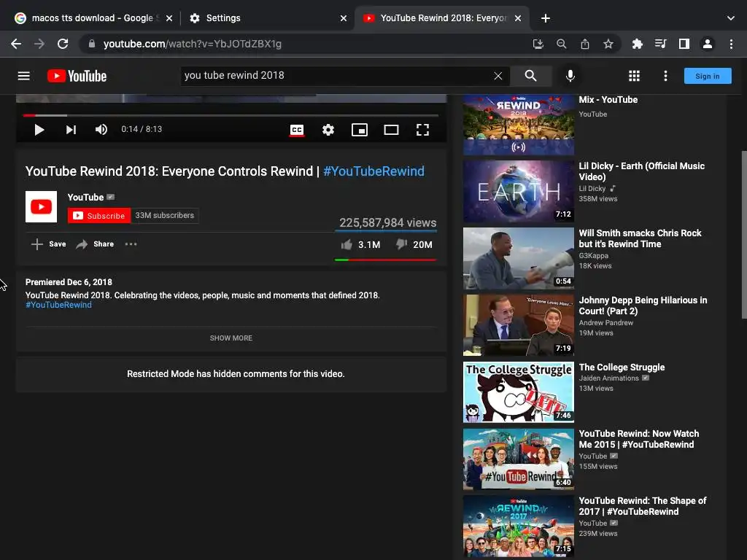Open Jaiden Animations channel name
Screen dimensions: 747x560
coord(609,378)
